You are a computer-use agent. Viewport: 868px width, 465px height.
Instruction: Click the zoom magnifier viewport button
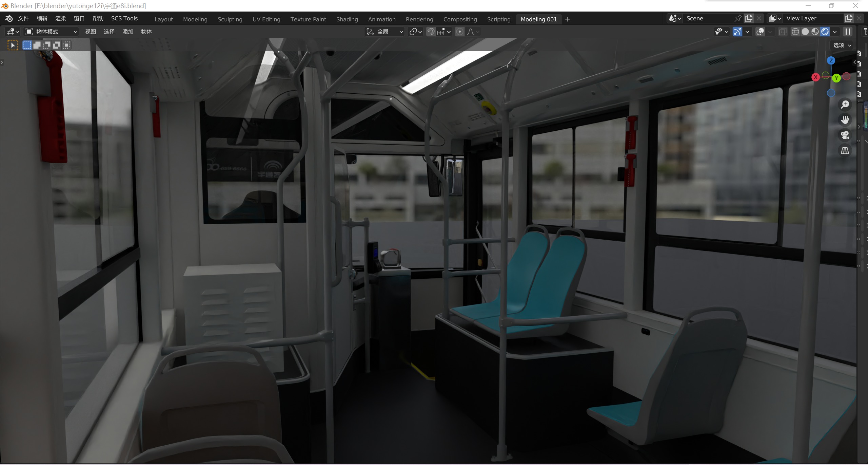coord(845,105)
